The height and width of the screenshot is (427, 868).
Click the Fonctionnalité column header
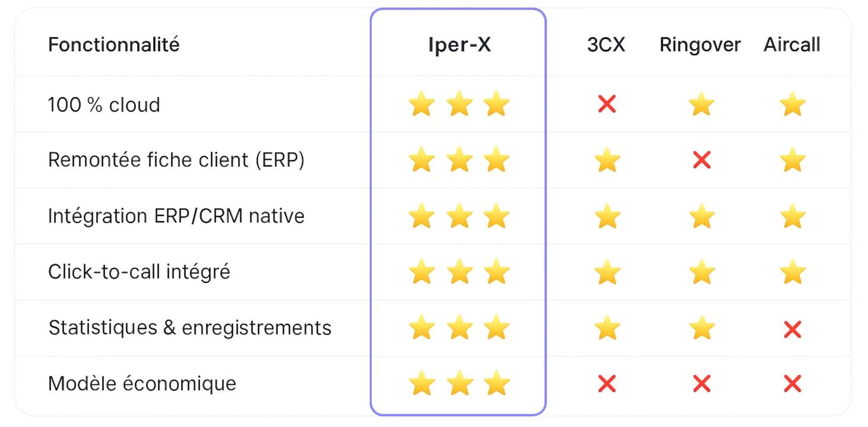pyautogui.click(x=114, y=45)
